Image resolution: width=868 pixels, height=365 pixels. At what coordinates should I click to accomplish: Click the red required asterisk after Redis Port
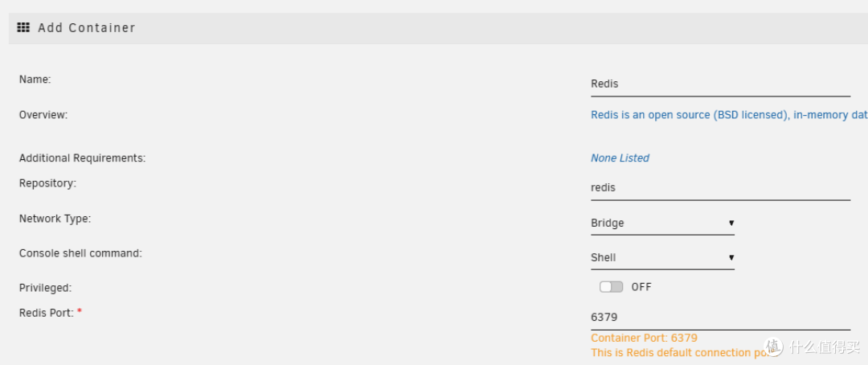tap(80, 311)
